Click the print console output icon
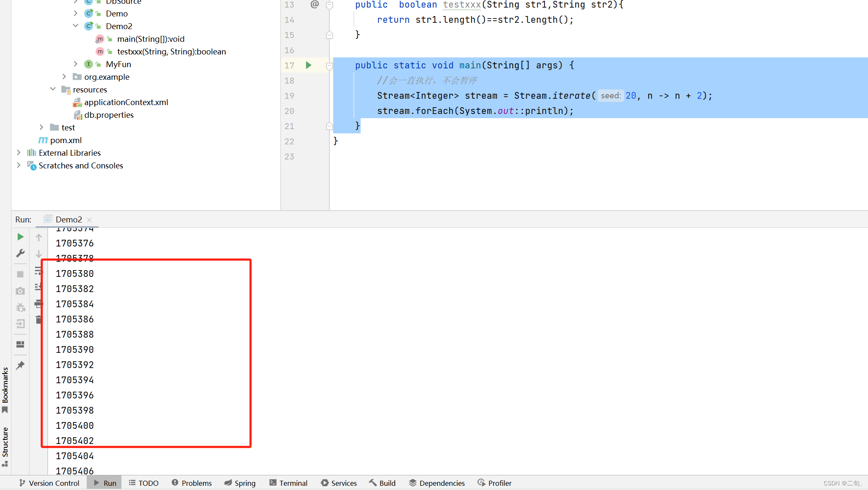 38,303
